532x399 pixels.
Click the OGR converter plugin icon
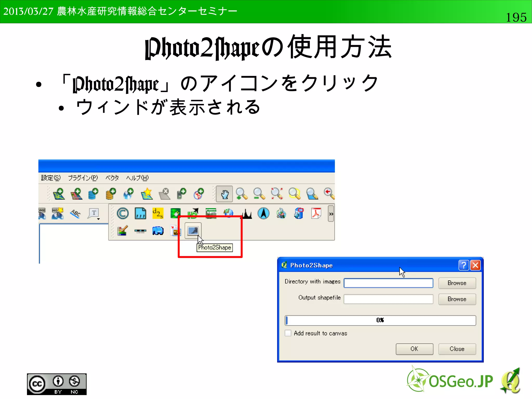click(281, 213)
